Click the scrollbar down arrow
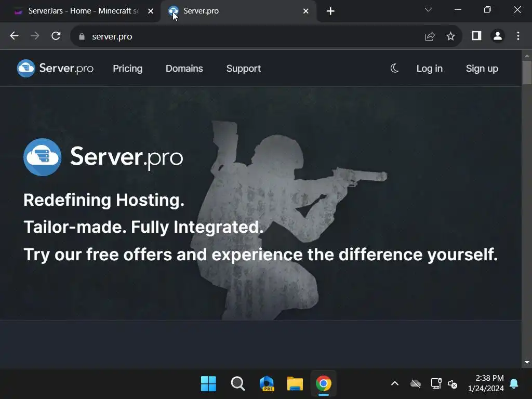Viewport: 532px width, 399px height. coord(527,362)
